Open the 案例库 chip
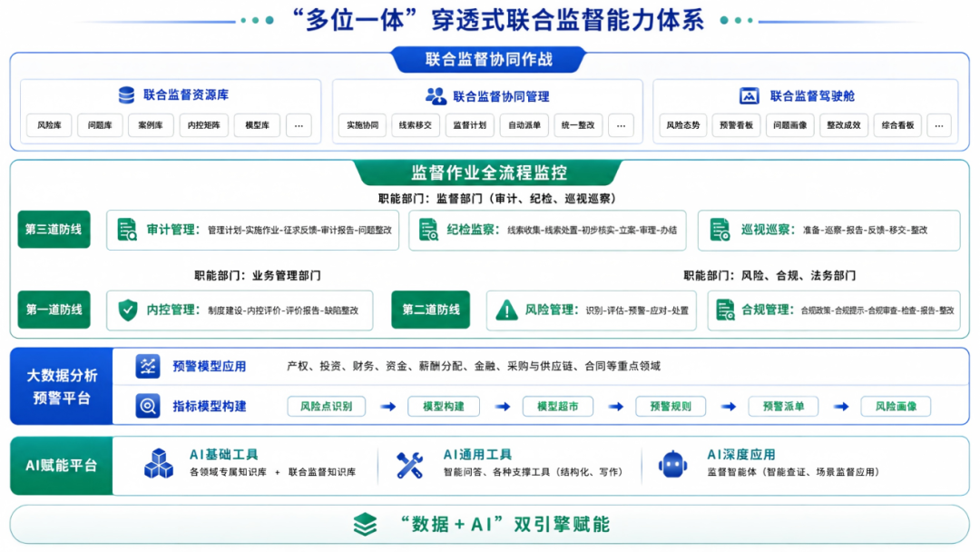The height and width of the screenshot is (552, 980). (x=151, y=125)
